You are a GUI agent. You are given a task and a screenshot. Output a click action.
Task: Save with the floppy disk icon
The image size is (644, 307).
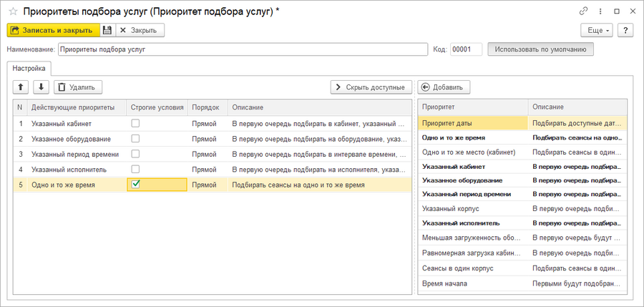click(x=107, y=30)
